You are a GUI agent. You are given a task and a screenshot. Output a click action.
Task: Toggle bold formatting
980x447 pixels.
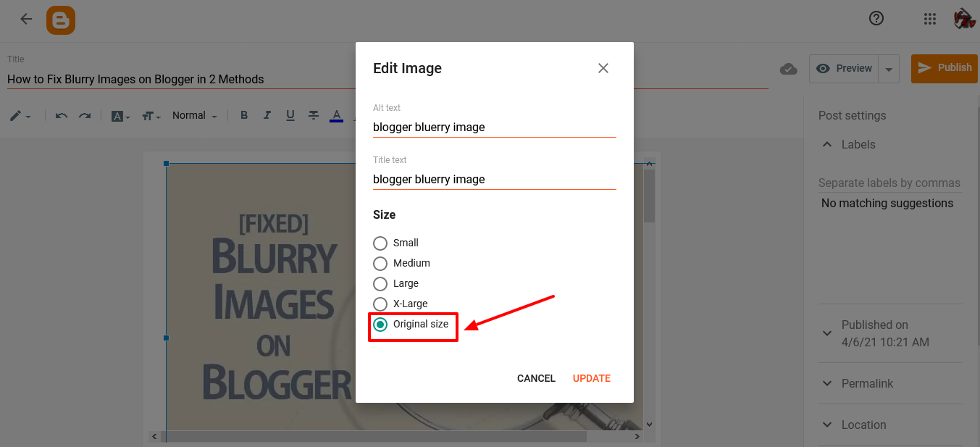coord(244,115)
